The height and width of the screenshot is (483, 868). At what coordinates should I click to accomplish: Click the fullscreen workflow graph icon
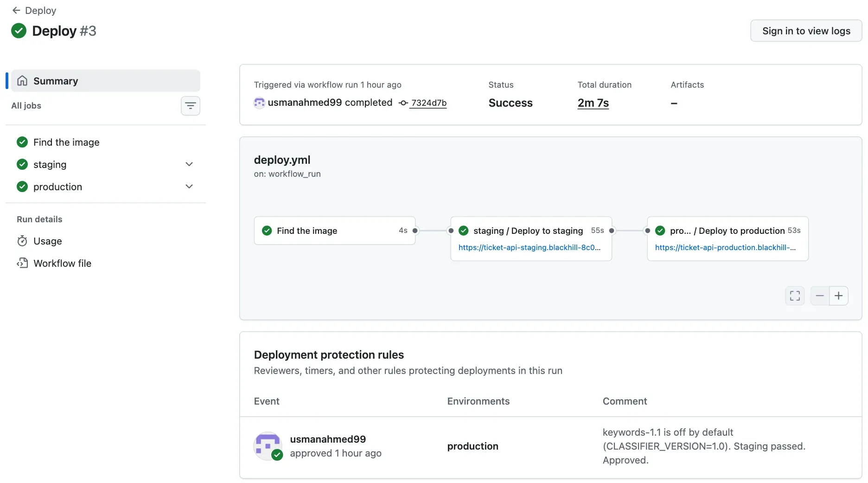[795, 296]
